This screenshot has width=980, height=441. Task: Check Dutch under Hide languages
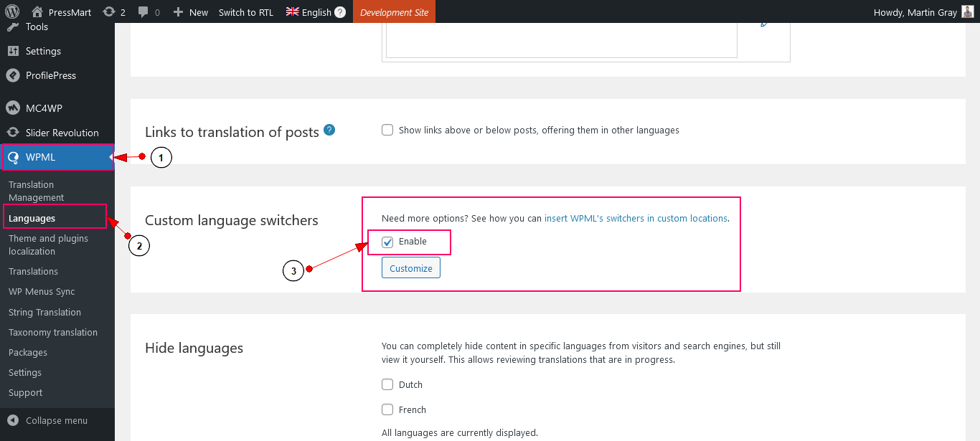(387, 384)
